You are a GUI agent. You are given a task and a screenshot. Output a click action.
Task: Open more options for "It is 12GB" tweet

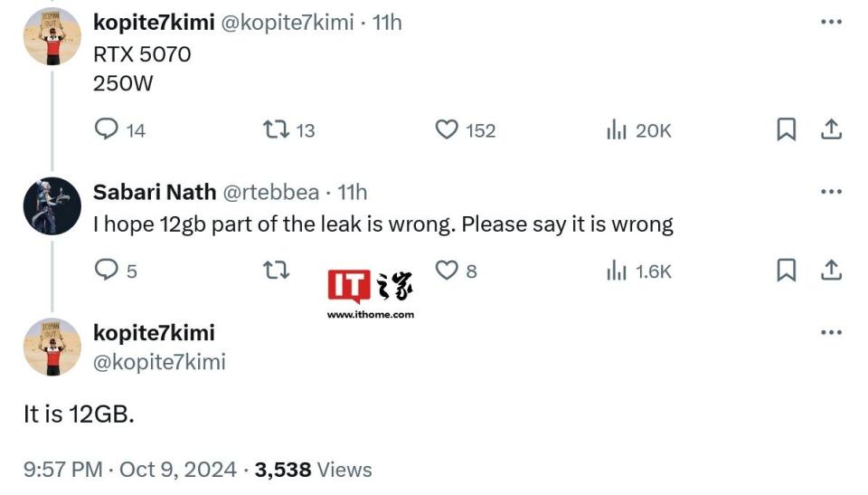(x=831, y=333)
